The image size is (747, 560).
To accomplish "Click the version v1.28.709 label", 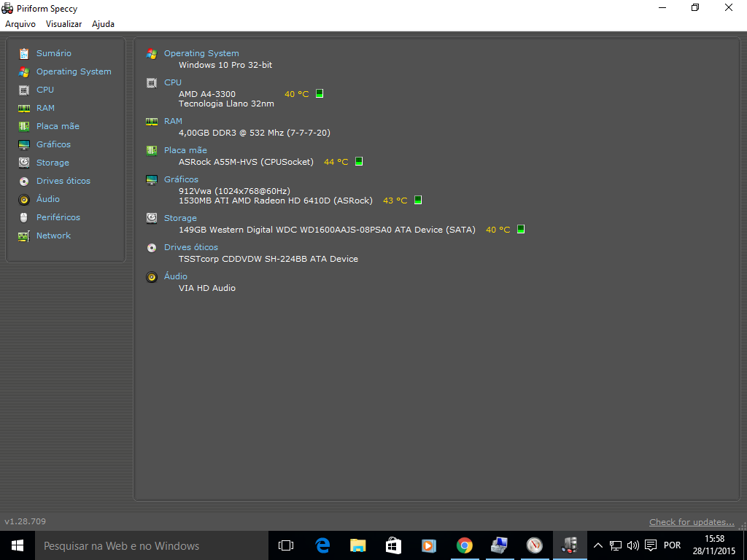I will pos(26,521).
